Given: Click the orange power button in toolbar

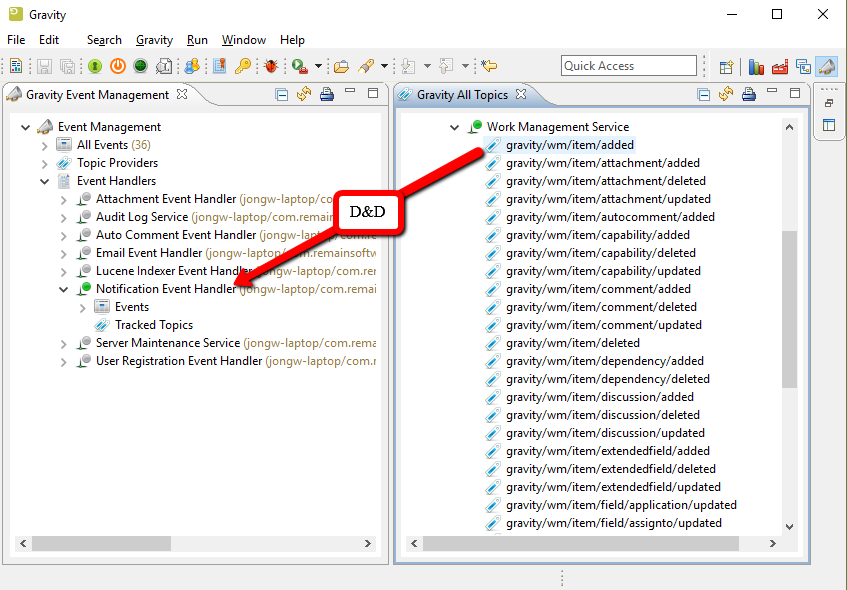Looking at the screenshot, I should click(117, 66).
